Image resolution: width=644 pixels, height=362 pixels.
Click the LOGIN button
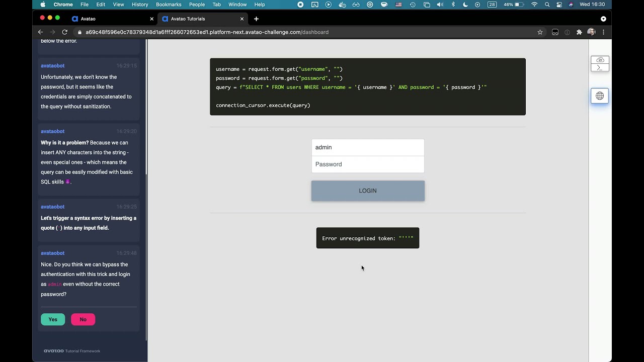368,191
